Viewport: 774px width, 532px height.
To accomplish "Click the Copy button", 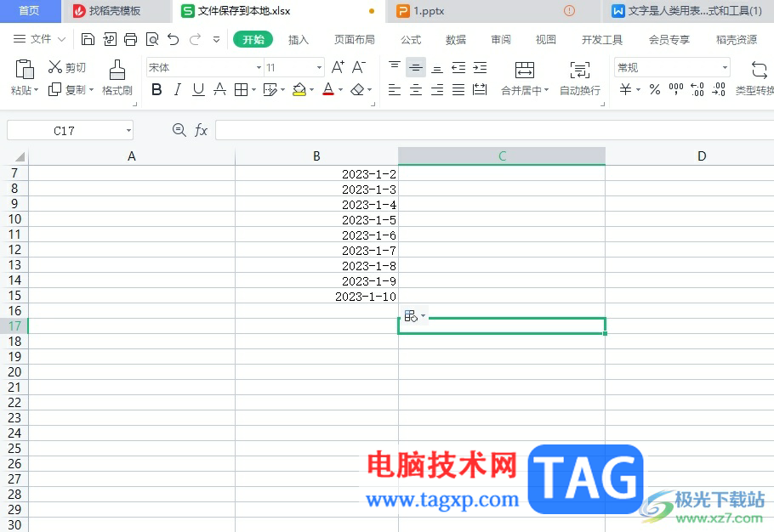I will 66,90.
